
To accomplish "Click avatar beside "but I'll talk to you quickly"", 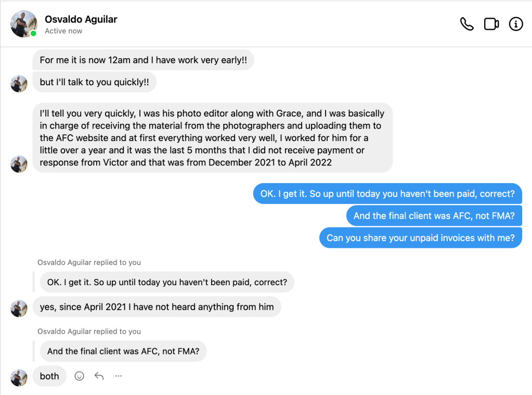I will [19, 83].
